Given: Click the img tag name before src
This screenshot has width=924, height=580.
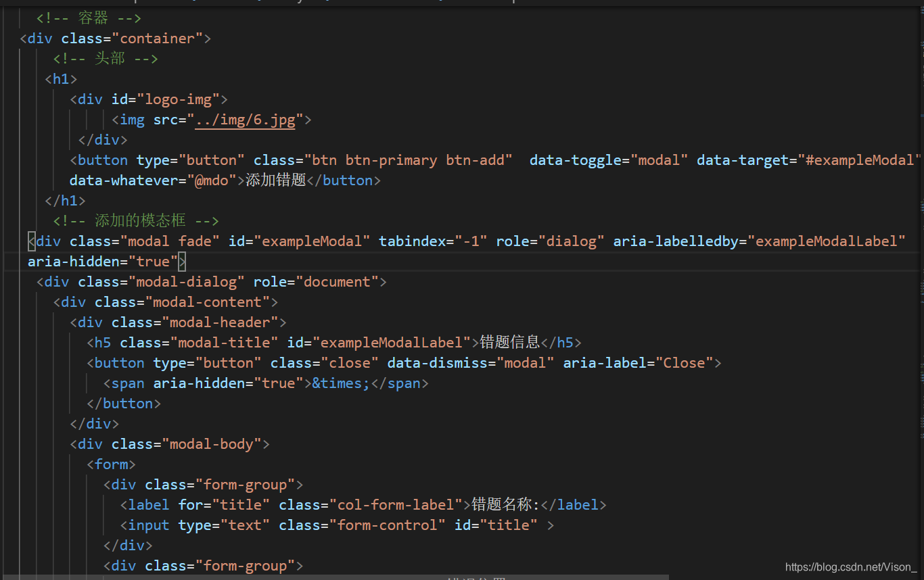Looking at the screenshot, I should [132, 120].
